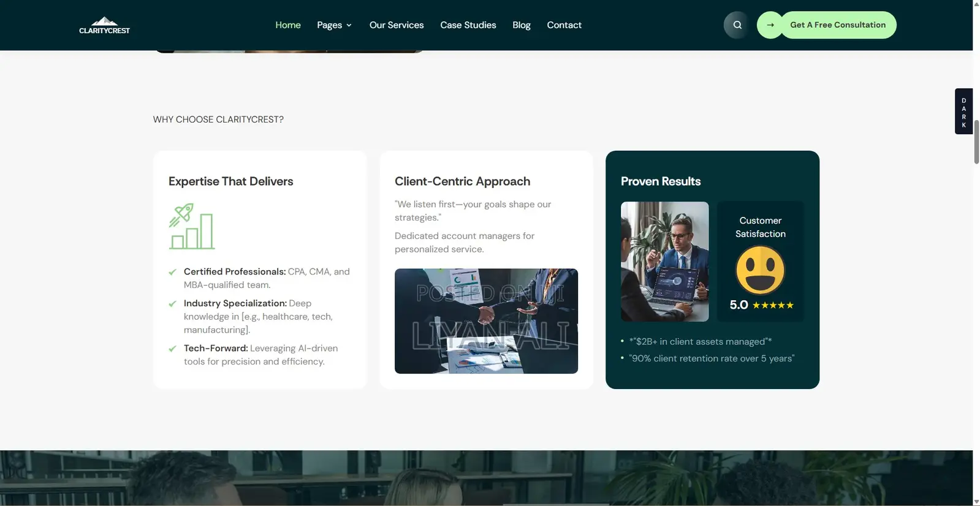Open the Case Studies menu item
Screen dimensions: 980x506
click(468, 25)
